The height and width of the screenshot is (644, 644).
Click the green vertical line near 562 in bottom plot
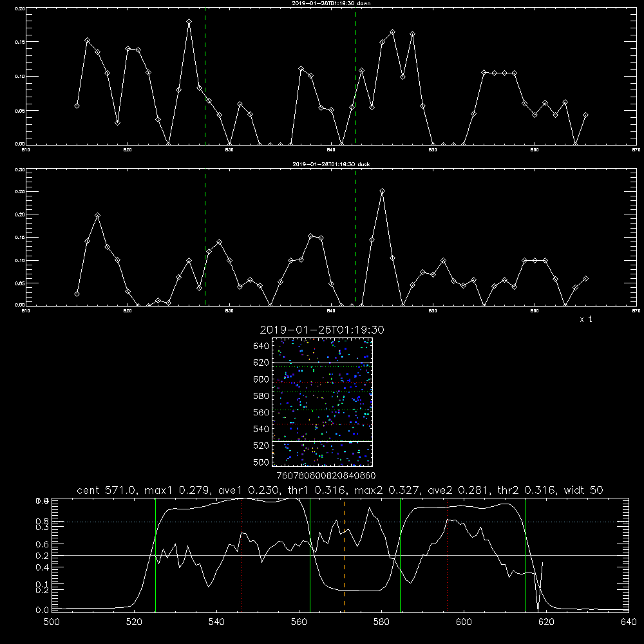[310, 554]
